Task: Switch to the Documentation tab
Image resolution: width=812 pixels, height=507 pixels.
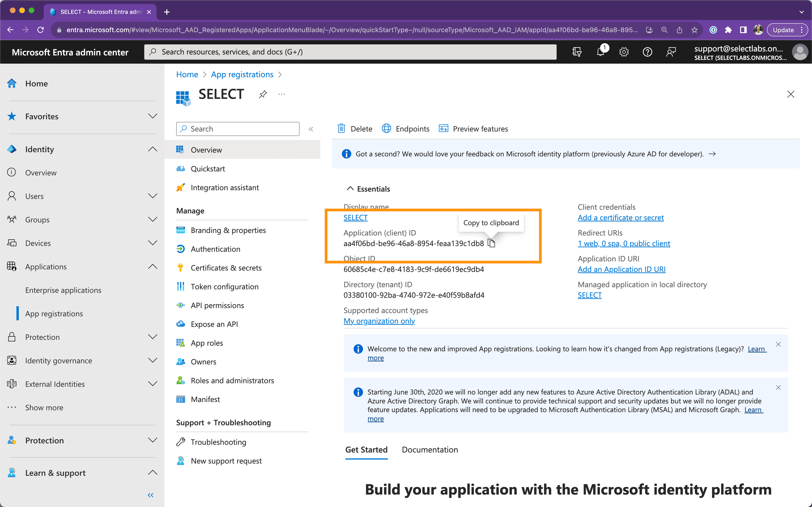Action: (430, 450)
